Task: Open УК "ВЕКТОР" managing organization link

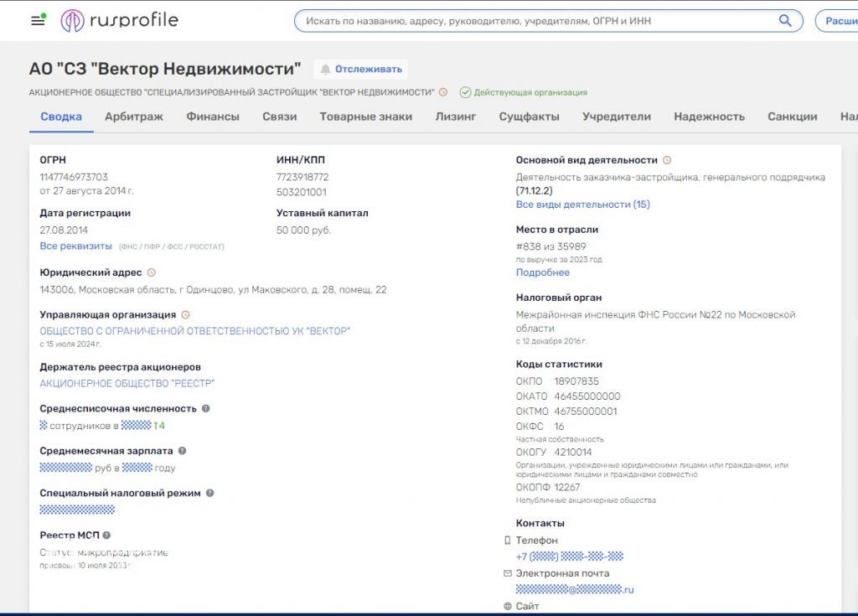Action: click(194, 331)
